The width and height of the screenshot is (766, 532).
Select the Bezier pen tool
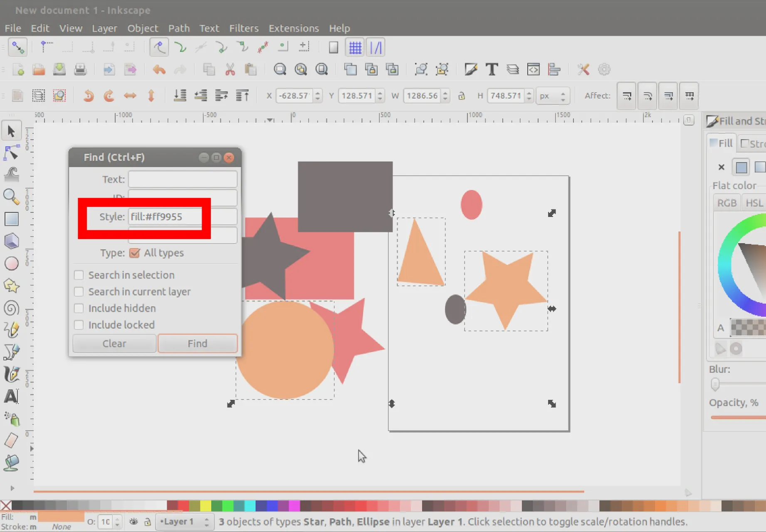click(11, 352)
